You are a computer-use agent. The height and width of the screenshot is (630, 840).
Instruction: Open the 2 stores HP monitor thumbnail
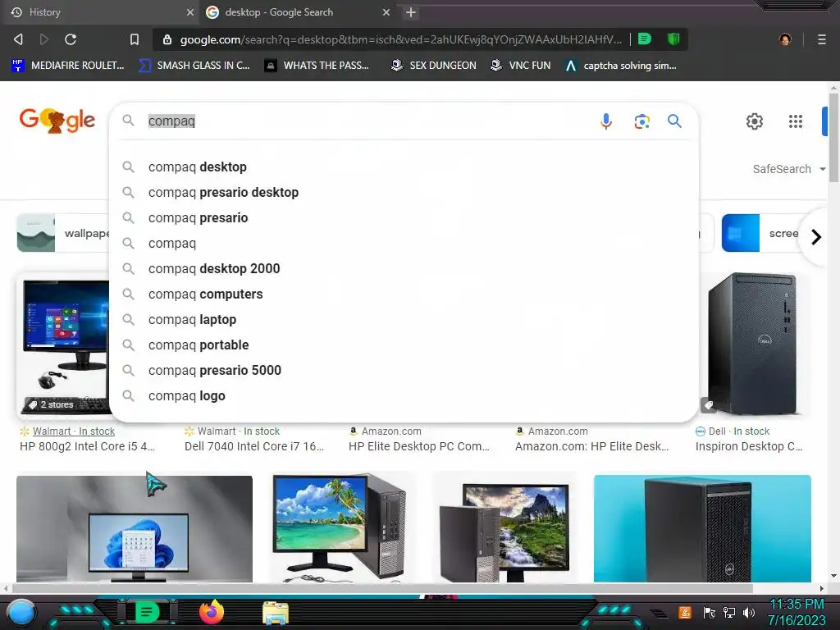point(63,345)
